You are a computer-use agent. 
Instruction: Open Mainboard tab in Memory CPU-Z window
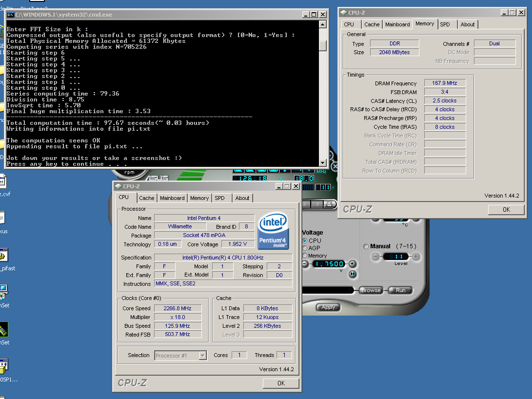tap(397, 24)
